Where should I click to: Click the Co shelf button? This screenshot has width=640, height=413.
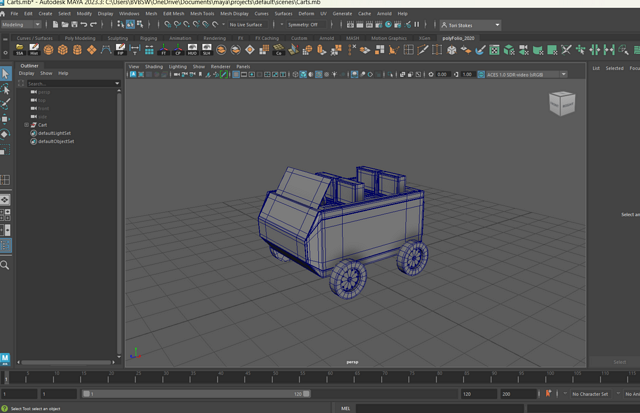[279, 50]
